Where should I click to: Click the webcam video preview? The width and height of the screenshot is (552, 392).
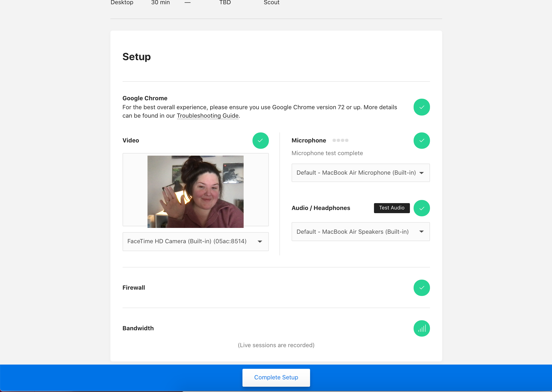pos(195,192)
